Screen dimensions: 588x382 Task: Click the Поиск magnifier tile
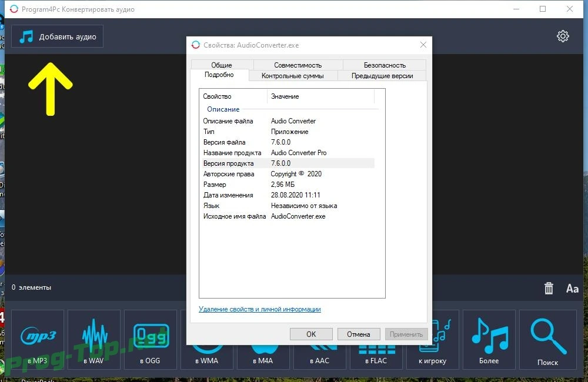click(548, 340)
